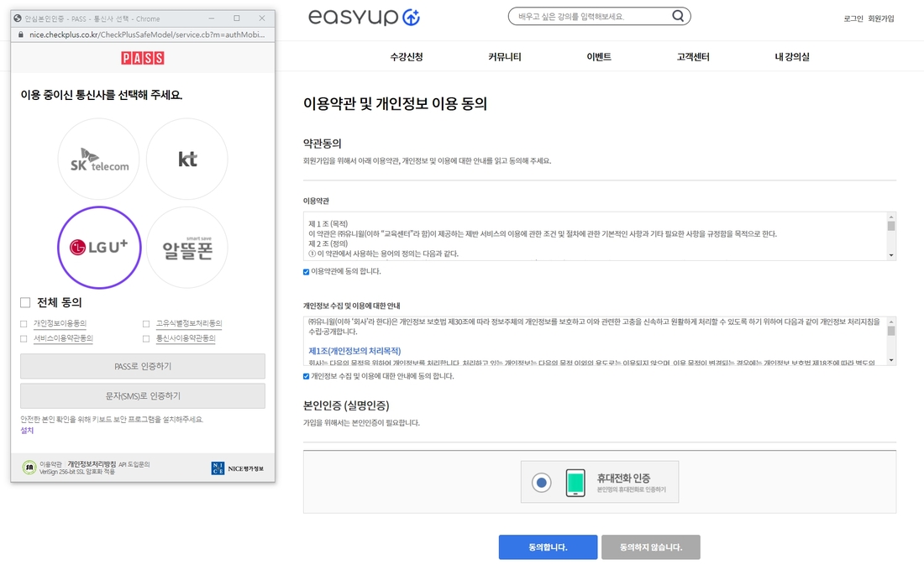Click PASS로 인증하기 button
The height and width of the screenshot is (570, 924).
click(143, 366)
